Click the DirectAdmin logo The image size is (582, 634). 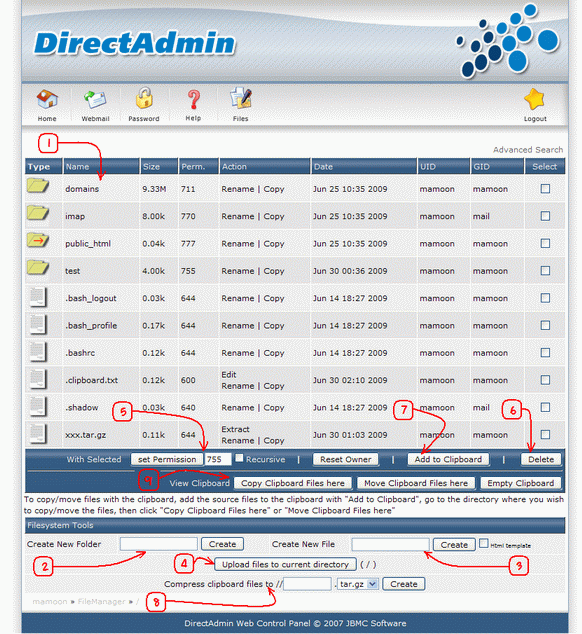pyautogui.click(x=134, y=43)
